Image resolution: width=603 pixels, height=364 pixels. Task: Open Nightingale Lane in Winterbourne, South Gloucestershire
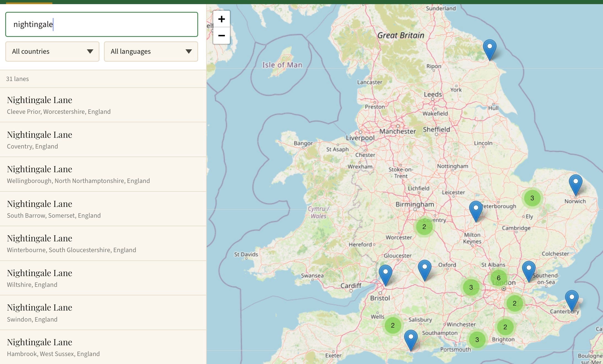pyautogui.click(x=103, y=243)
